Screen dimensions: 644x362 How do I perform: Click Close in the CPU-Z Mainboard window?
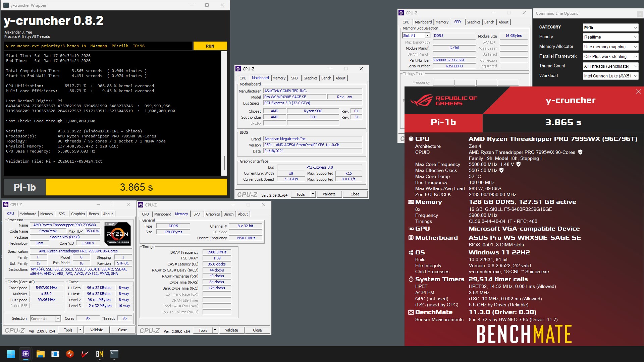[355, 194]
